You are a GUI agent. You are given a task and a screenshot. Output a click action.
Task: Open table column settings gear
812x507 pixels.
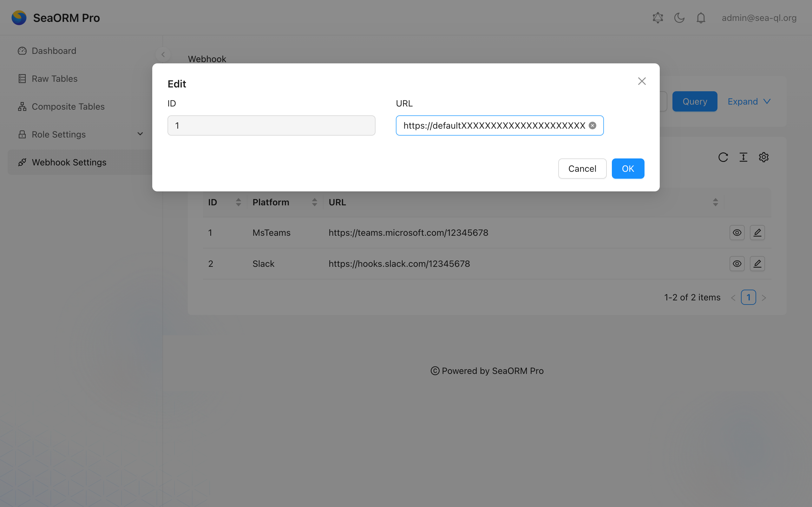pos(764,157)
